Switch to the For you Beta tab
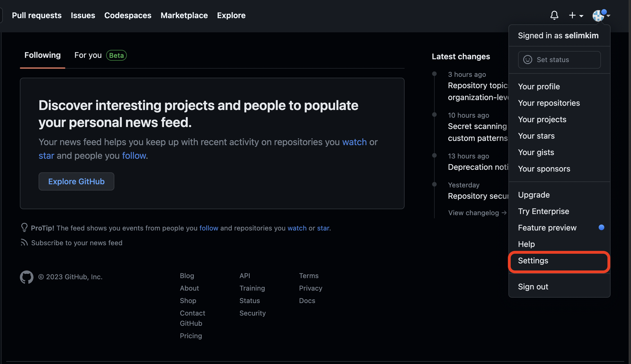 click(x=88, y=55)
